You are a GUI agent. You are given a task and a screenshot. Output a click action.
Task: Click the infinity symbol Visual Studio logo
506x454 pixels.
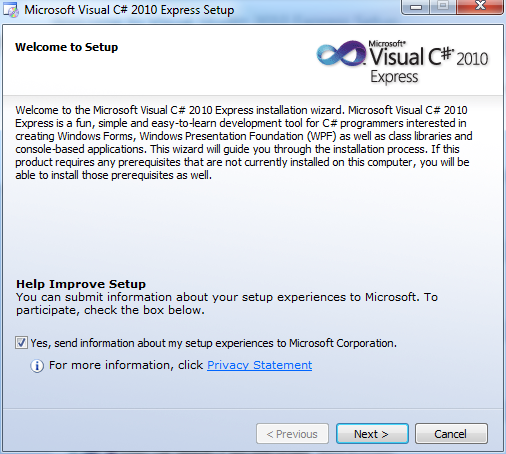point(341,53)
